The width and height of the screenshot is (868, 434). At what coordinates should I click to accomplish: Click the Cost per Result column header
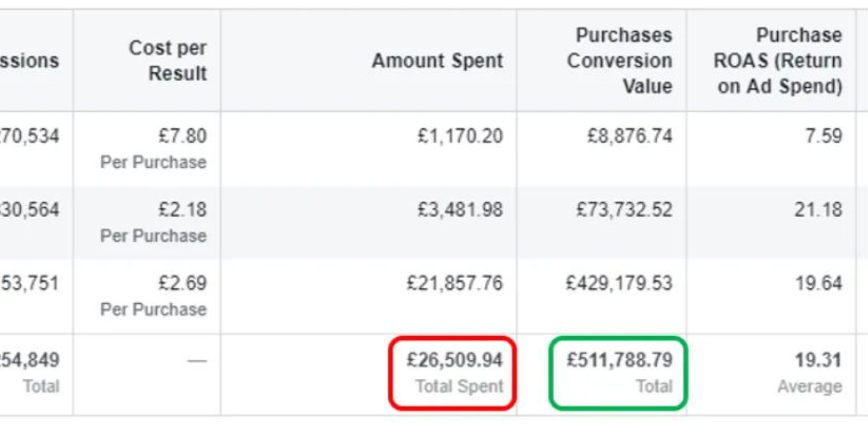coord(168,60)
